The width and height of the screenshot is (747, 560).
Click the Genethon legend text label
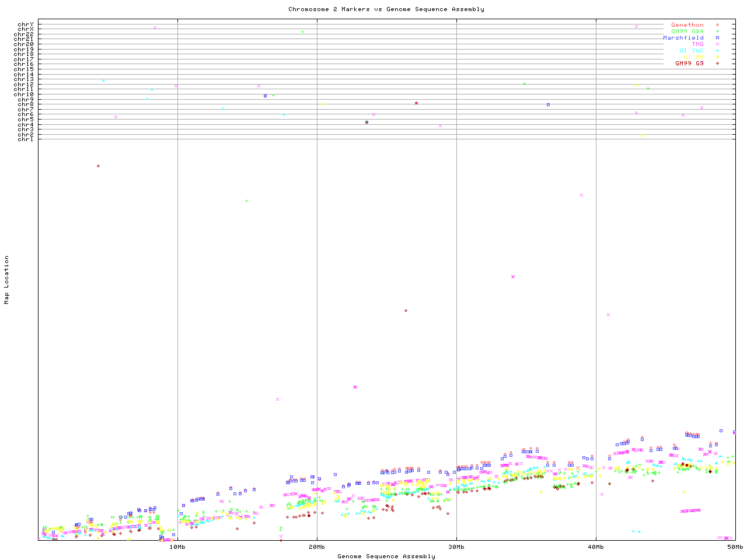click(x=687, y=25)
